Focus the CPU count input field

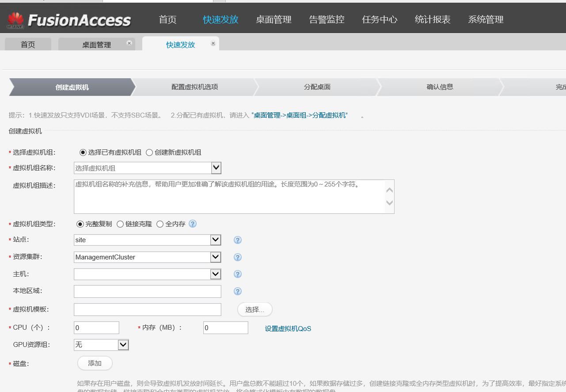[97, 327]
